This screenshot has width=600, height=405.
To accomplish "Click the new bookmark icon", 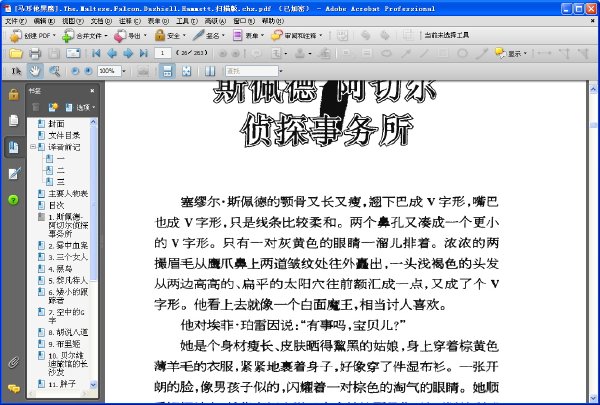I will point(53,107).
